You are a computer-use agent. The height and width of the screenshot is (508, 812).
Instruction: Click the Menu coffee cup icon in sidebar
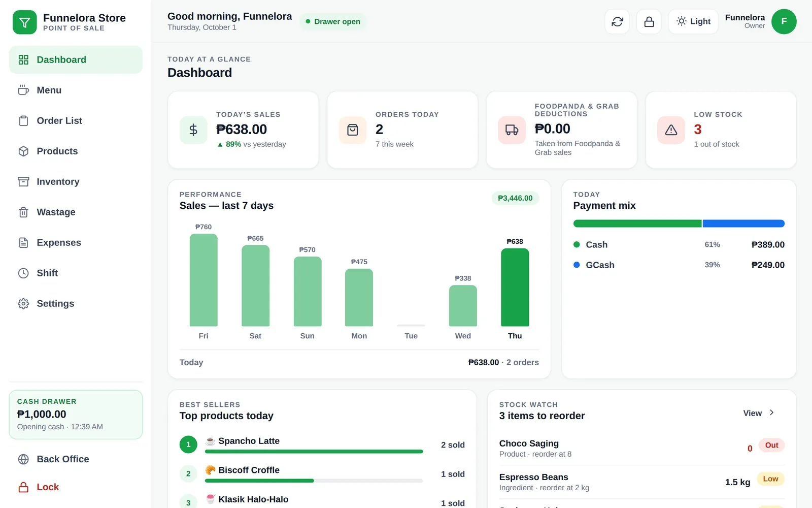[23, 90]
